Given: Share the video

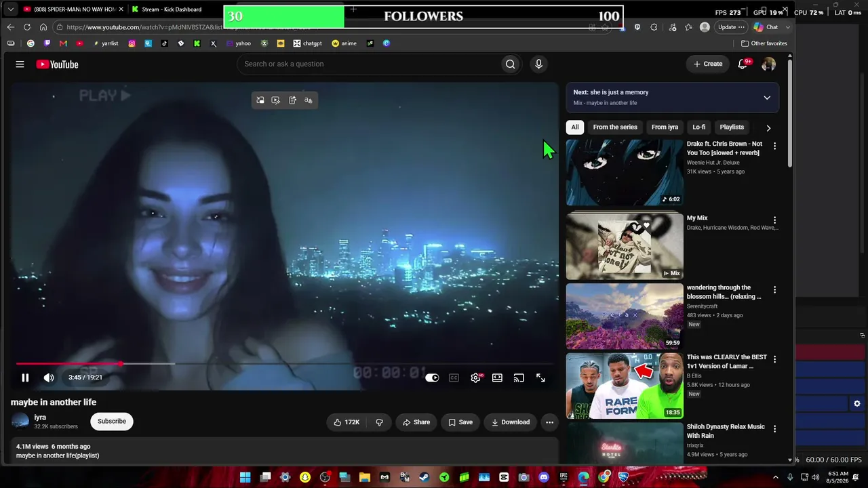Looking at the screenshot, I should coord(416,422).
